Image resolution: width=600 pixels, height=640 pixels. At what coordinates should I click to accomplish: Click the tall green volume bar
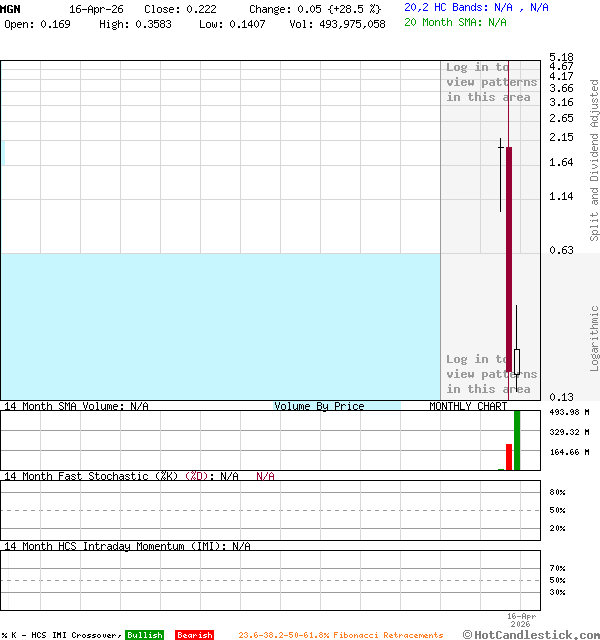[517, 440]
